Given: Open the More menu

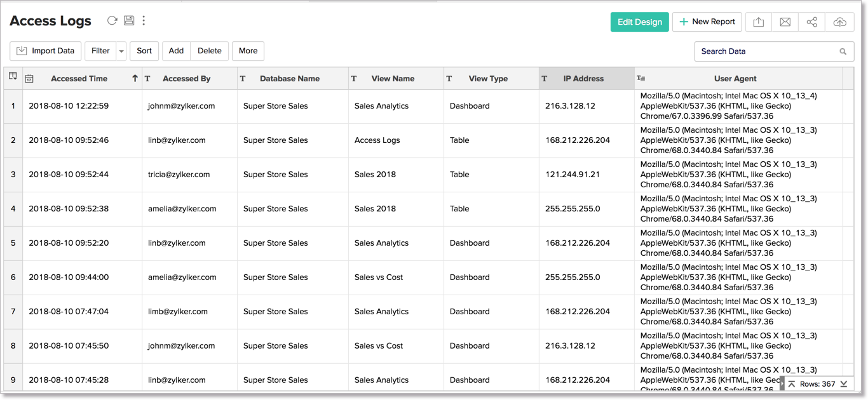Looking at the screenshot, I should pyautogui.click(x=248, y=51).
